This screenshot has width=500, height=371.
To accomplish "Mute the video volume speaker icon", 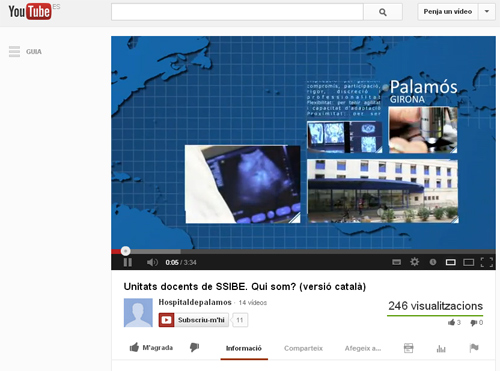I will (152, 262).
